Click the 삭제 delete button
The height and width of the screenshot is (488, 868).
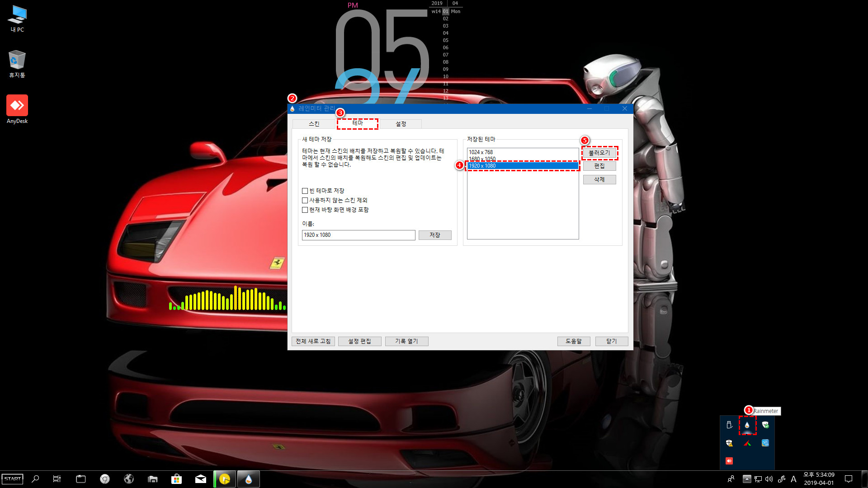click(599, 180)
